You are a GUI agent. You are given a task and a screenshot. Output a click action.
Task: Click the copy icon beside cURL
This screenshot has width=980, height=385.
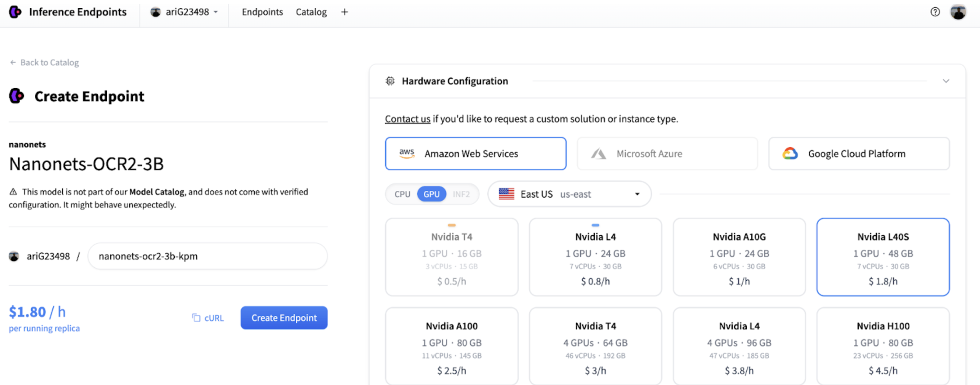tap(196, 318)
